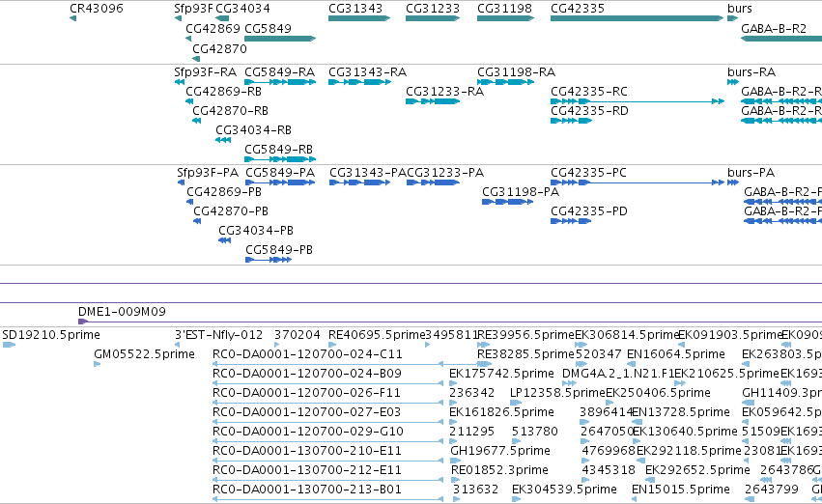Open the CG31343 gene label

click(355, 9)
